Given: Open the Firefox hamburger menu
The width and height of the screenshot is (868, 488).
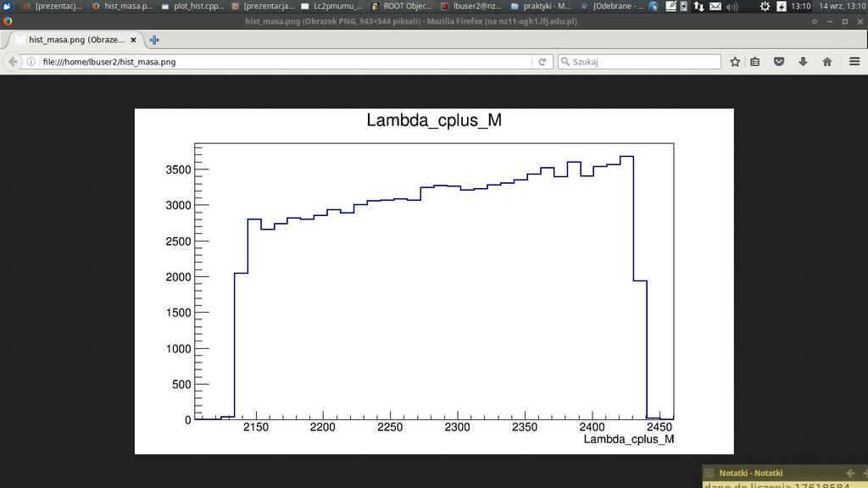Looking at the screenshot, I should [854, 62].
